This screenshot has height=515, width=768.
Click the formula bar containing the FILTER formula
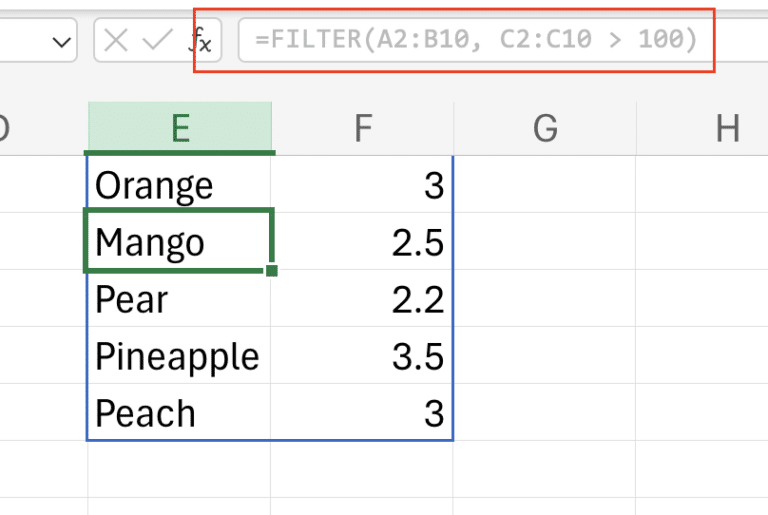pyautogui.click(x=503, y=40)
